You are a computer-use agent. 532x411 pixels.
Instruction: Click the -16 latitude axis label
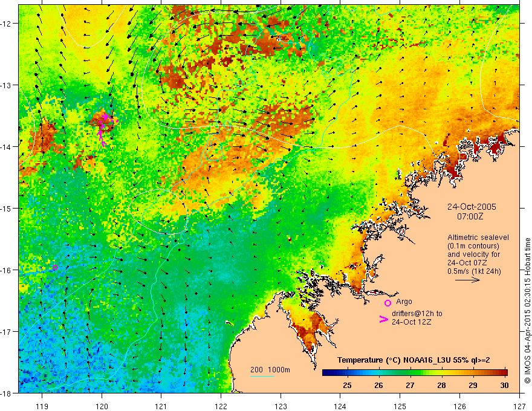[6, 270]
